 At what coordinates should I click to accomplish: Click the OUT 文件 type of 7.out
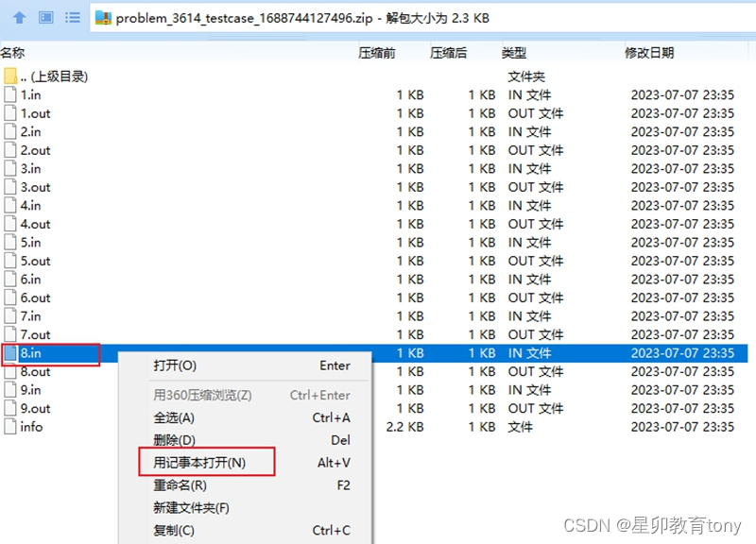(x=535, y=334)
